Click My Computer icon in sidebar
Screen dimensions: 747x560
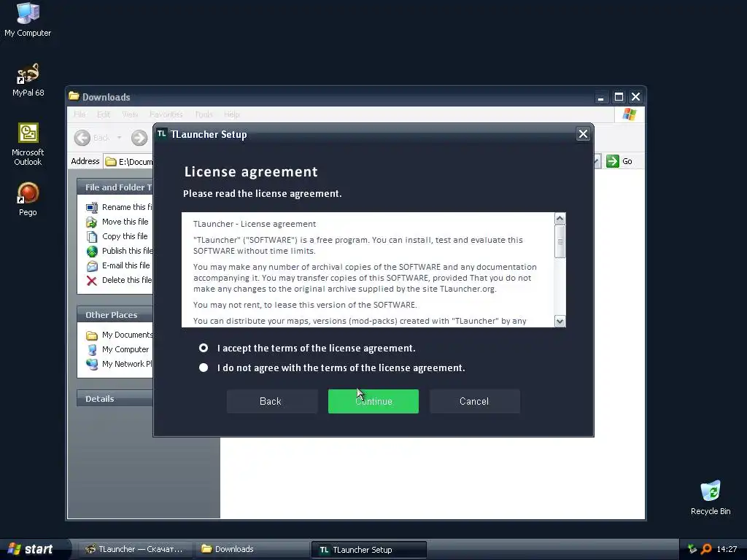click(x=91, y=349)
